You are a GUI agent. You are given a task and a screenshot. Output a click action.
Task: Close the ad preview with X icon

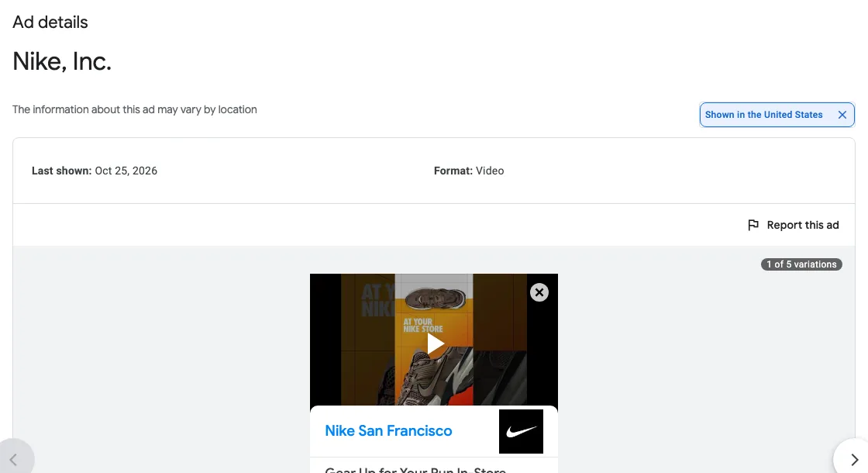pyautogui.click(x=539, y=292)
